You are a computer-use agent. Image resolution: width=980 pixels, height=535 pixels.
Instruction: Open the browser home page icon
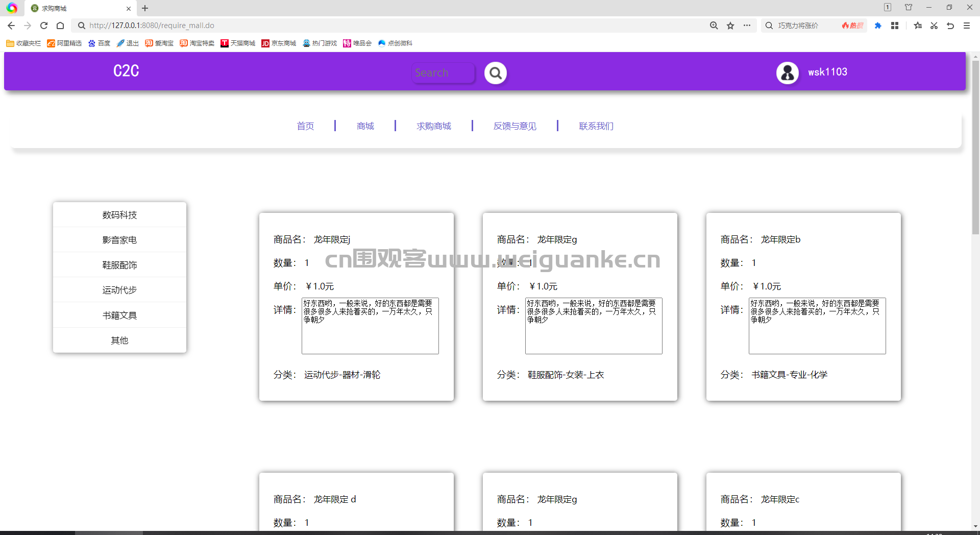60,26
